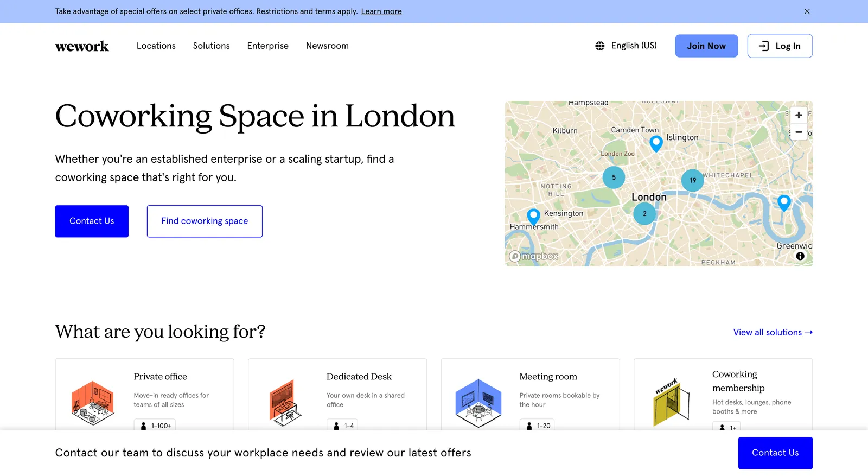Viewport: 868px width, 476px height.
Task: Click the Dedicated Desk illustration
Action: click(x=285, y=403)
